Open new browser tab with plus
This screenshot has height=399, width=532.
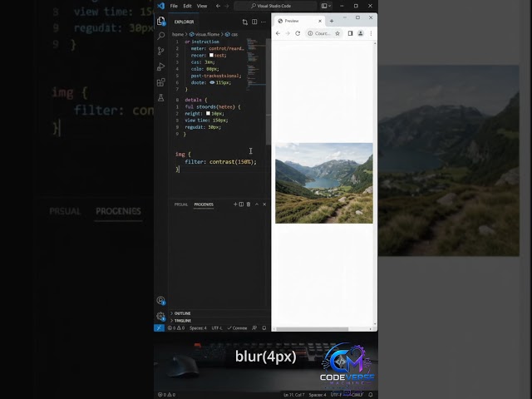point(332,21)
